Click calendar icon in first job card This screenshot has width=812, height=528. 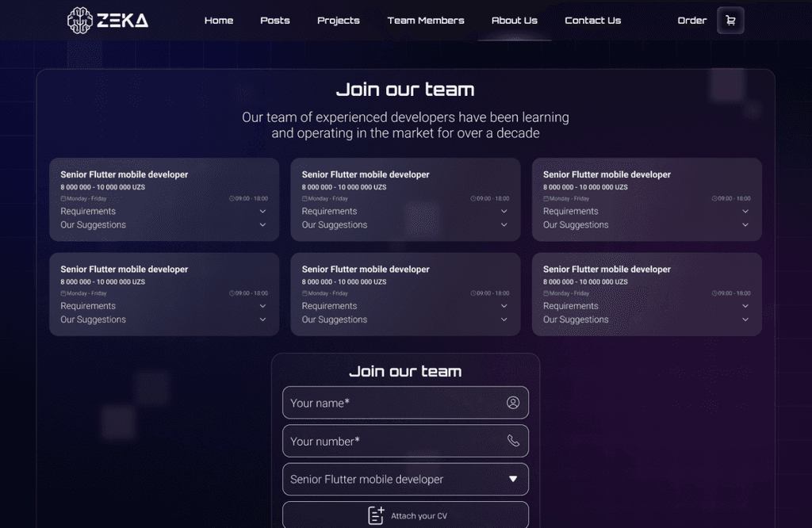[x=63, y=199]
